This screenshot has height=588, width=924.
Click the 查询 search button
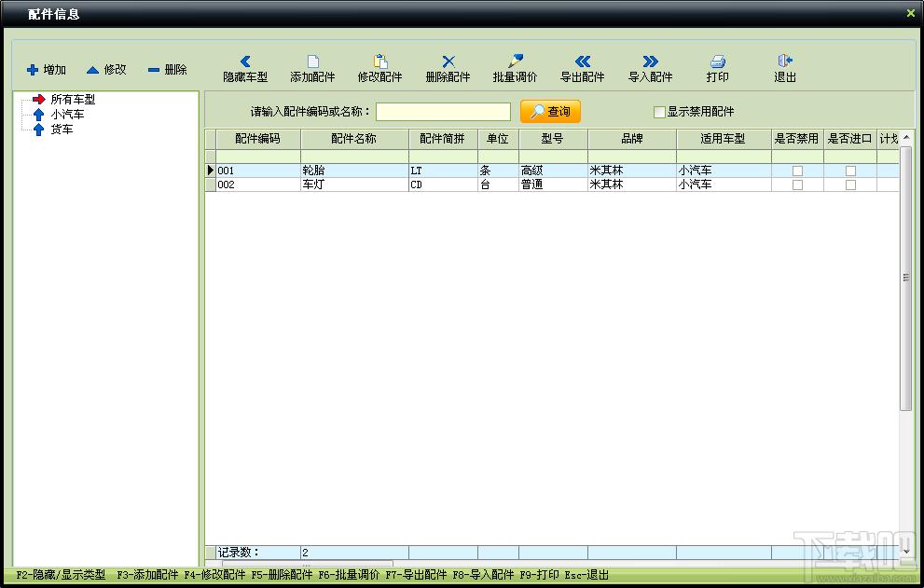[x=550, y=111]
